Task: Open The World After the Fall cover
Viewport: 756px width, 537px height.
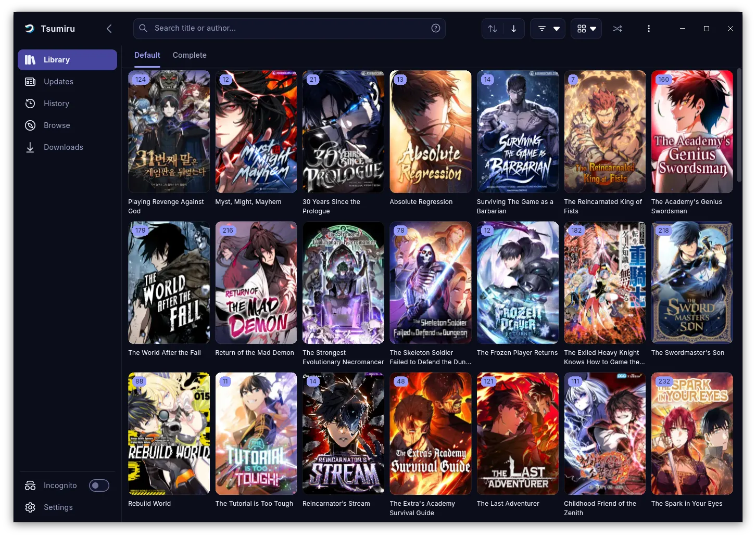Action: [169, 283]
